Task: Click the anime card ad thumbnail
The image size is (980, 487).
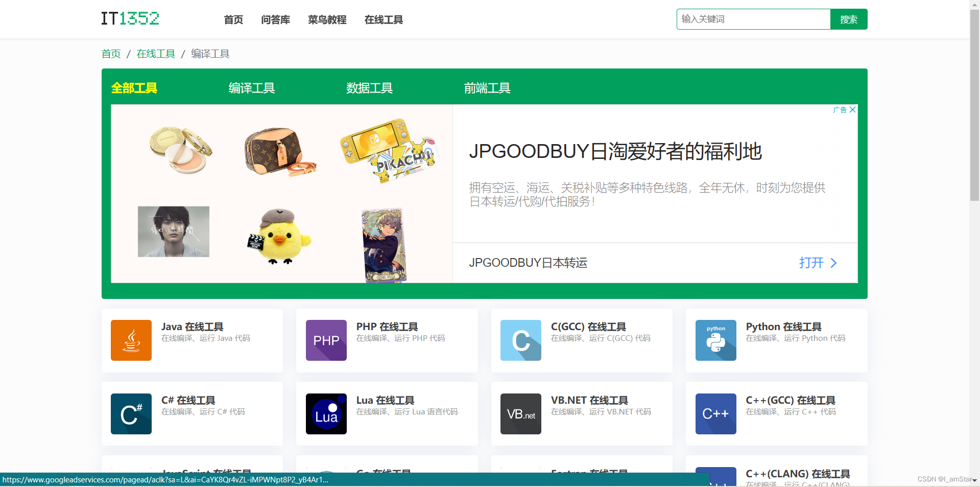Action: click(x=384, y=245)
